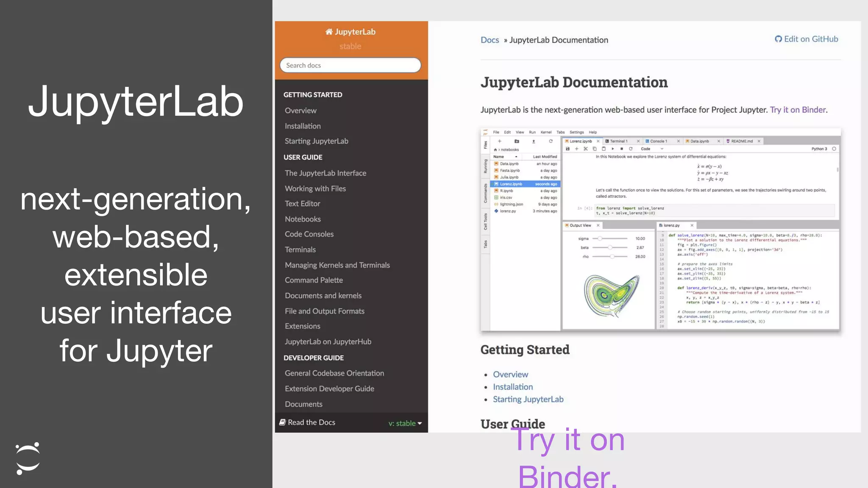Click the cut cell scissors icon
The image size is (868, 488).
tap(586, 149)
